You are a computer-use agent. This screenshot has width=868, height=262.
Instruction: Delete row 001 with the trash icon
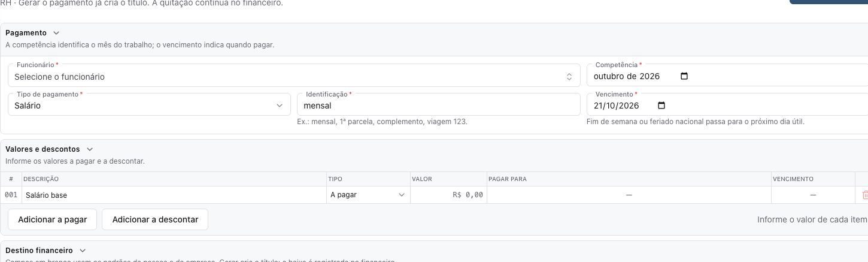coord(865,195)
